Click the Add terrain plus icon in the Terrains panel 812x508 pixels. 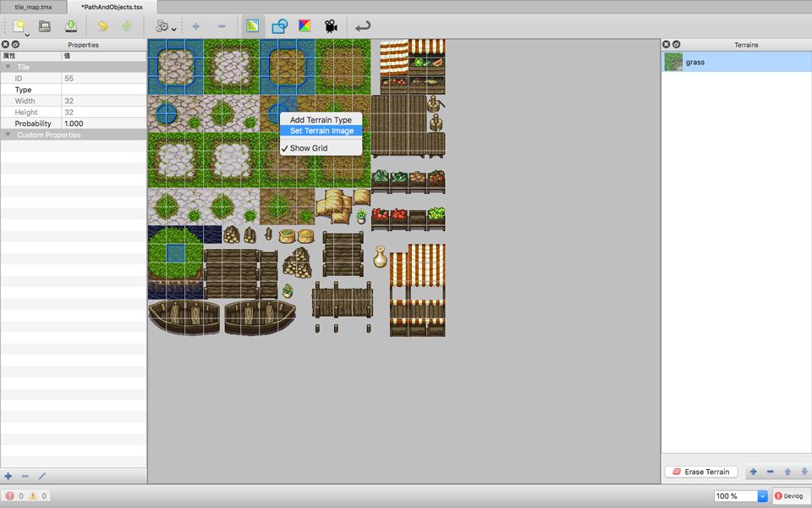(754, 472)
